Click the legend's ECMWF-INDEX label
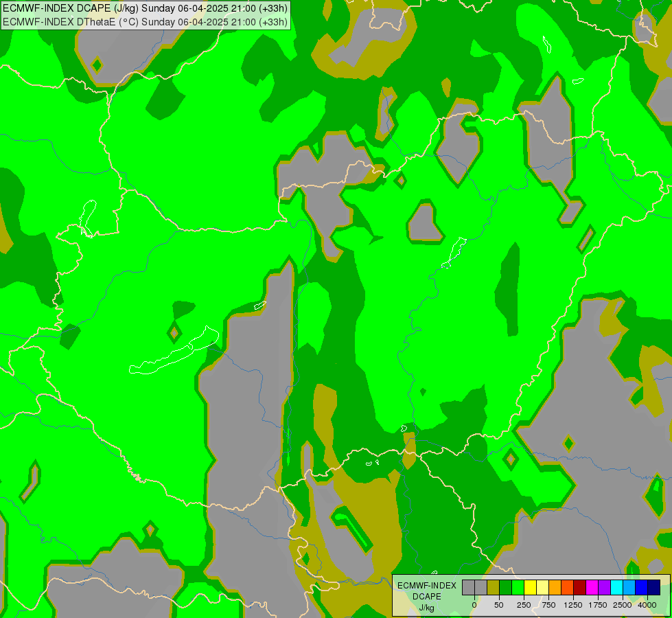Image resolution: width=672 pixels, height=618 pixels. tap(427, 586)
